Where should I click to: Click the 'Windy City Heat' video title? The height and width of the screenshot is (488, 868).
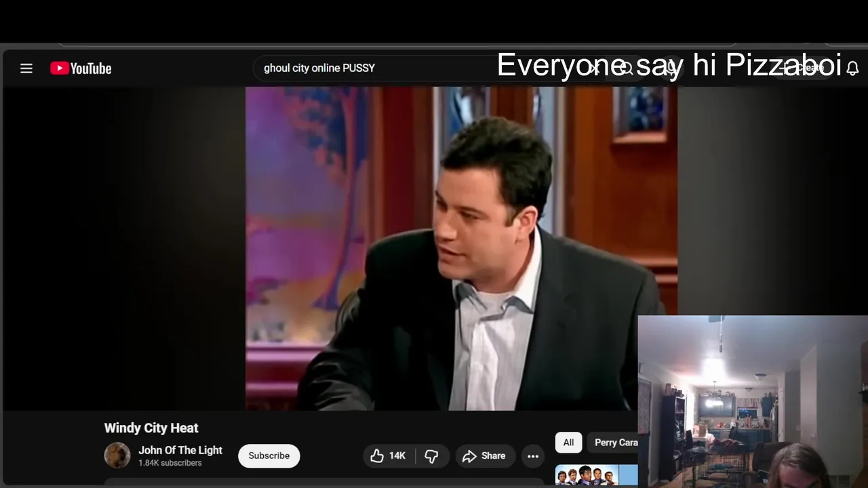[151, 428]
